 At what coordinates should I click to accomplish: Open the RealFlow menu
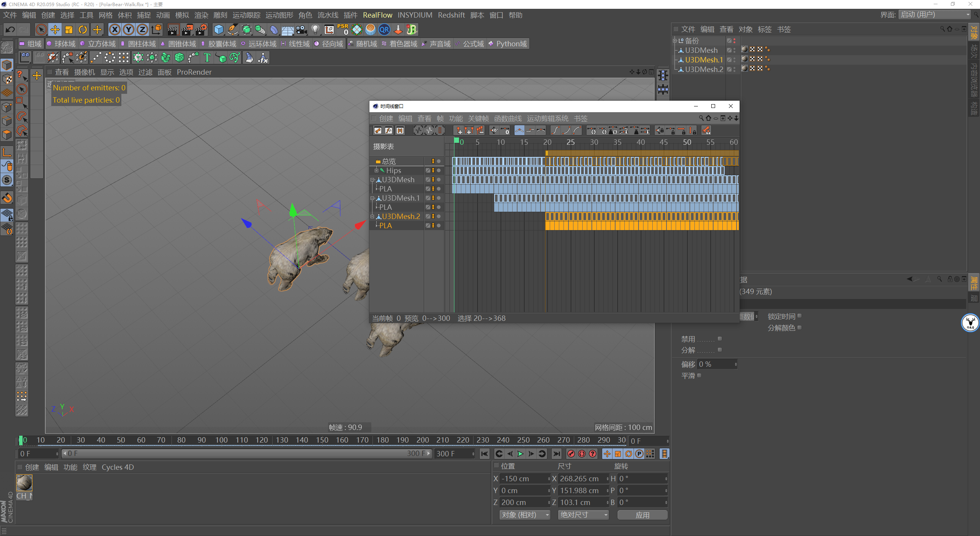[x=377, y=15]
